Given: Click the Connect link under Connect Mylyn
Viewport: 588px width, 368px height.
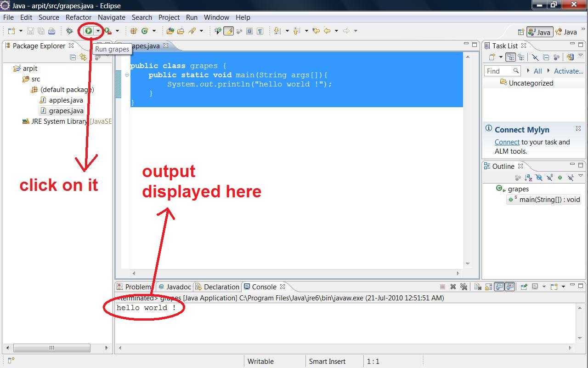Looking at the screenshot, I should [507, 142].
